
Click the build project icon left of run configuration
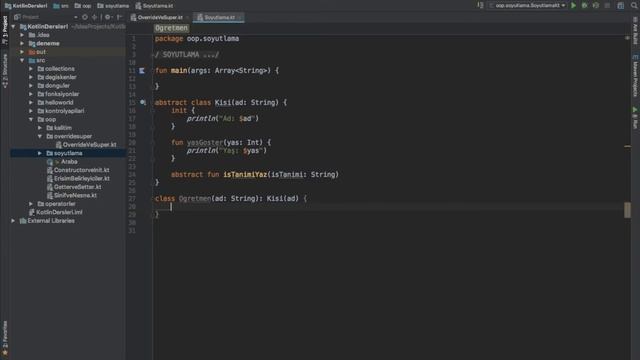480,6
